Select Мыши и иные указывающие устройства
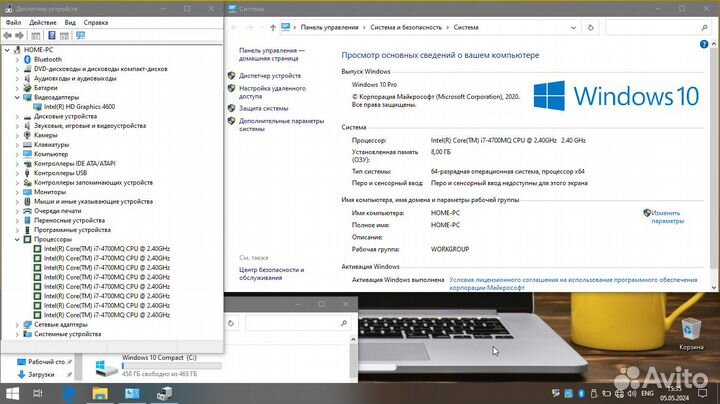The image size is (720, 404). 93,202
